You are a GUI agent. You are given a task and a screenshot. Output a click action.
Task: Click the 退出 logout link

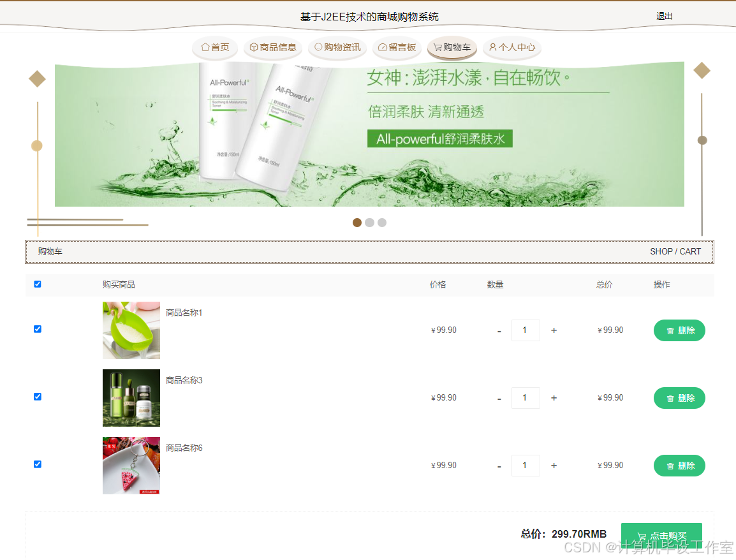coord(664,17)
